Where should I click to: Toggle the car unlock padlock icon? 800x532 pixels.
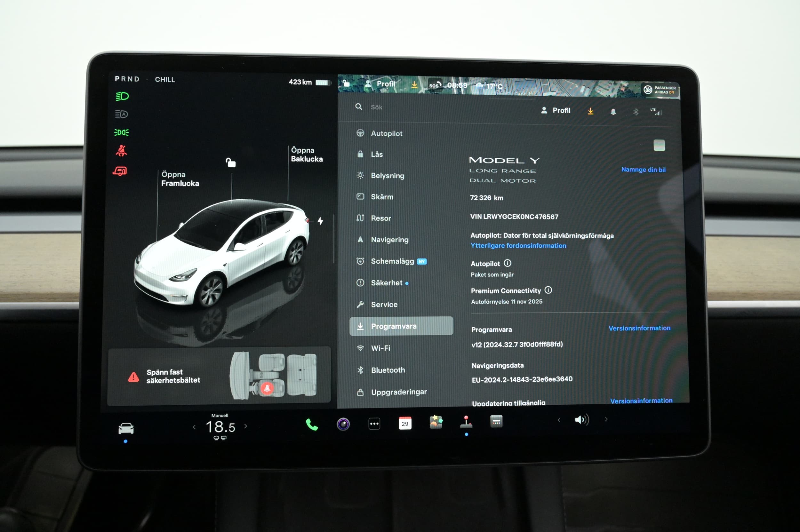click(x=231, y=163)
